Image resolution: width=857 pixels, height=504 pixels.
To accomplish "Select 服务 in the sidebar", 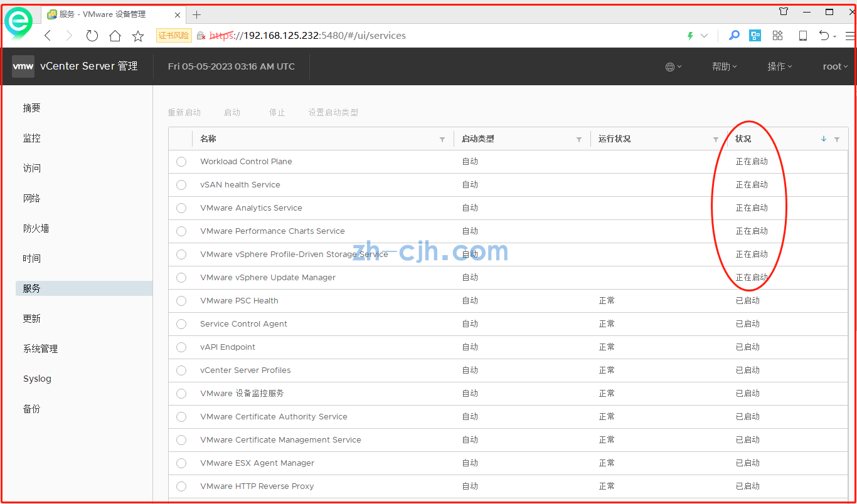I will 84,288.
